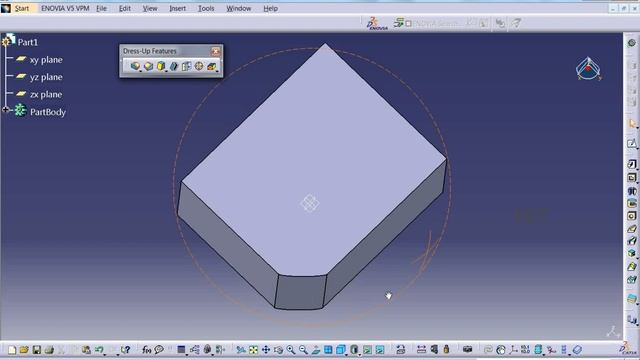Click the Hole tool on right toolbar
640x360 pixels.
632,216
